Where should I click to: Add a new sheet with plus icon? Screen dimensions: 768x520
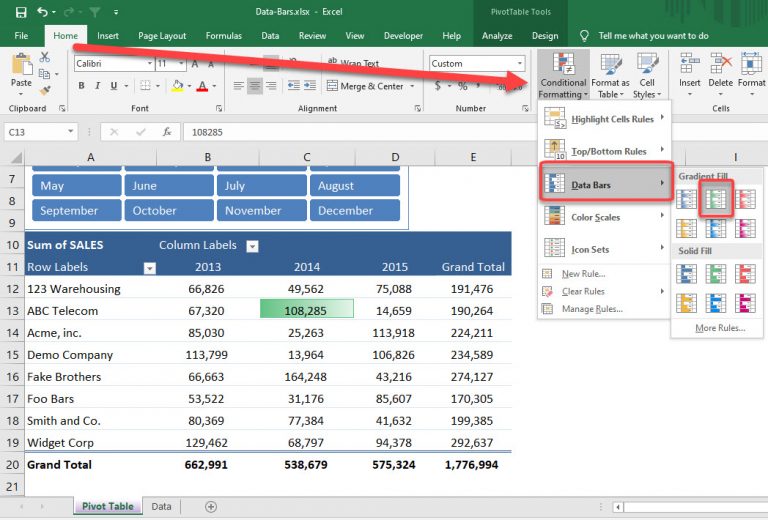210,507
